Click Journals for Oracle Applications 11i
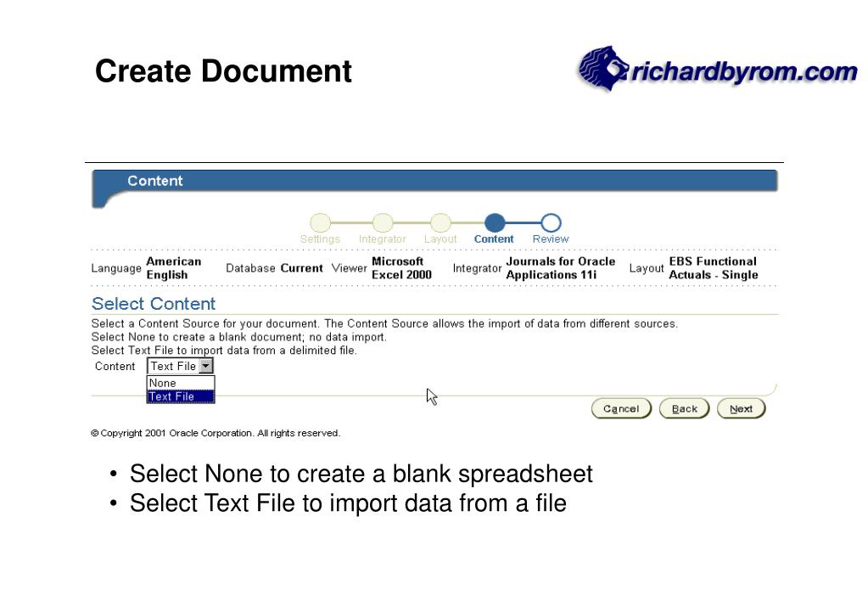 [x=560, y=268]
